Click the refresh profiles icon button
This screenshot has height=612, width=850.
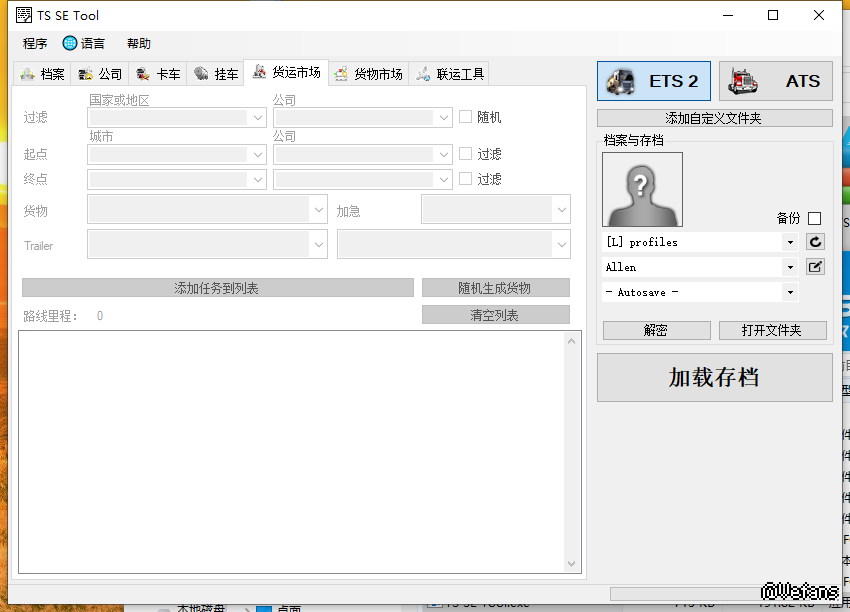815,242
